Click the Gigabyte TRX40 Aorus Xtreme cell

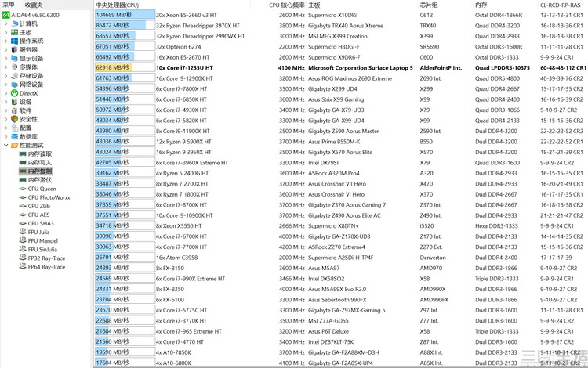click(346, 26)
